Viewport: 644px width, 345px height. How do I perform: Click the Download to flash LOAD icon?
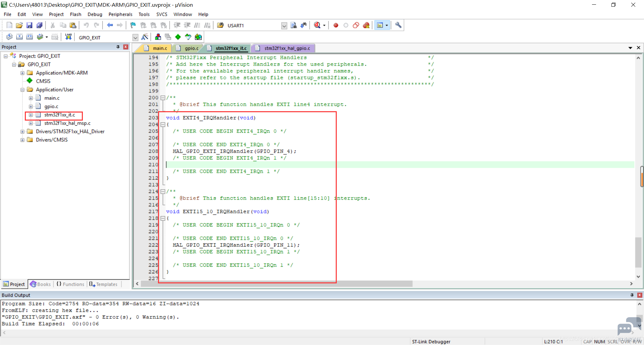coord(68,37)
